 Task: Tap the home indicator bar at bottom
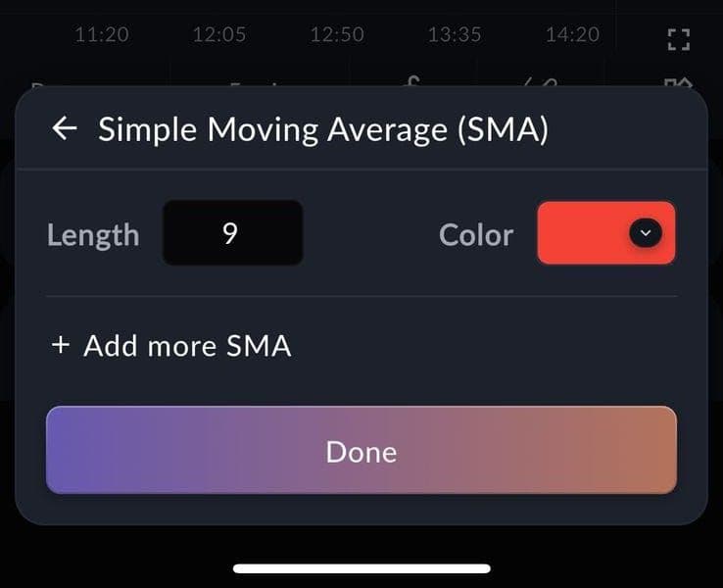[x=361, y=567]
